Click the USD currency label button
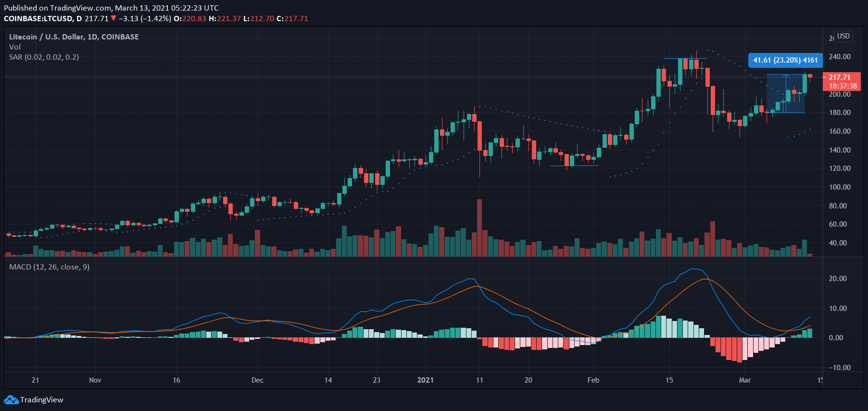The width and height of the screenshot is (868, 411). tap(843, 36)
